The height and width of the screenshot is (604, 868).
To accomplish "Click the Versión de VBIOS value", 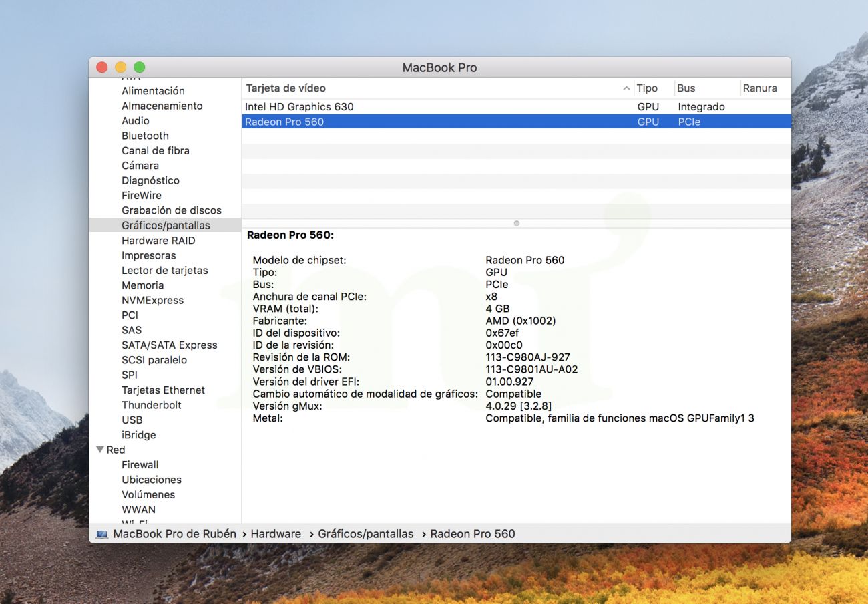I will [531, 369].
